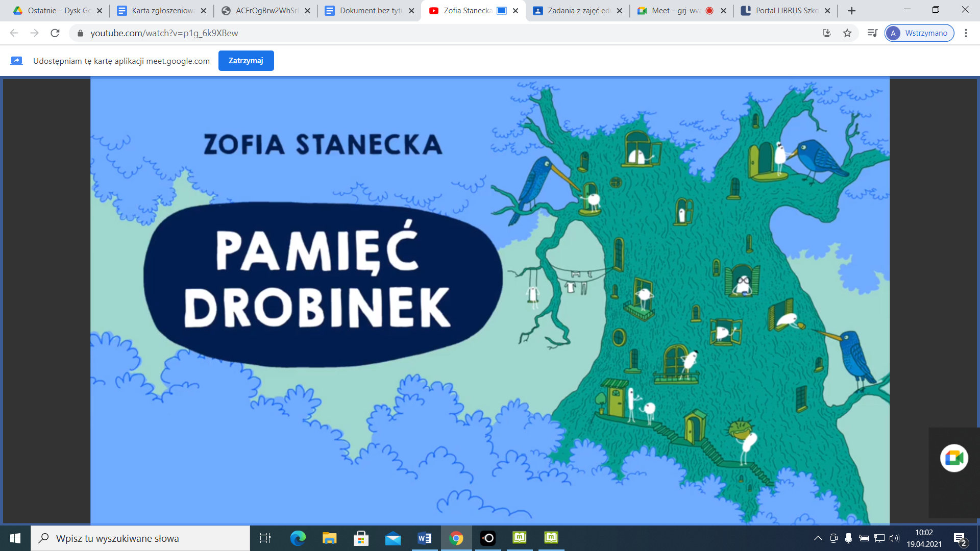Close the Dokument bez tytułu tab
The height and width of the screenshot is (551, 980).
tap(412, 11)
